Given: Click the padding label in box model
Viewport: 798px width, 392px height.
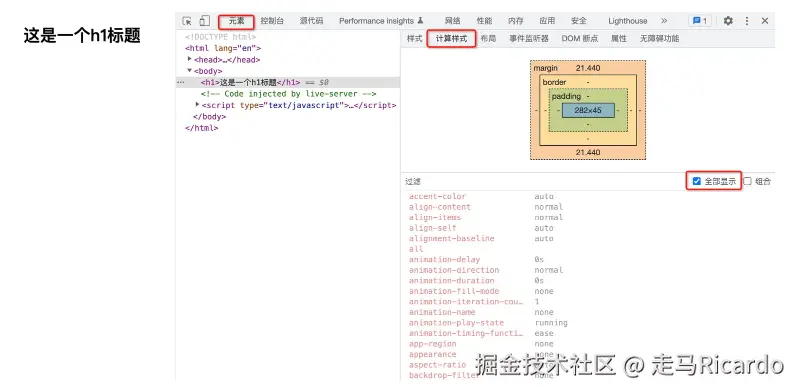Looking at the screenshot, I should (566, 96).
